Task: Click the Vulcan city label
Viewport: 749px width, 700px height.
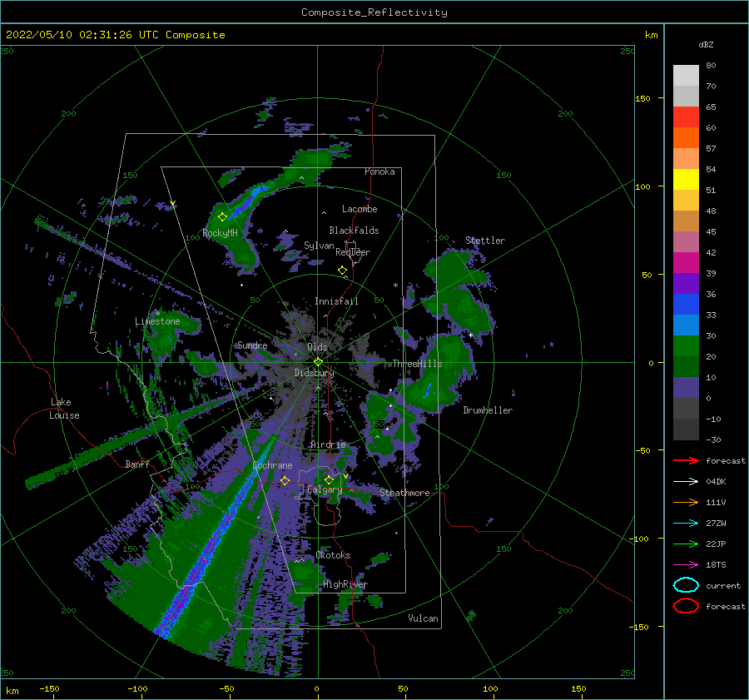Action: [423, 618]
